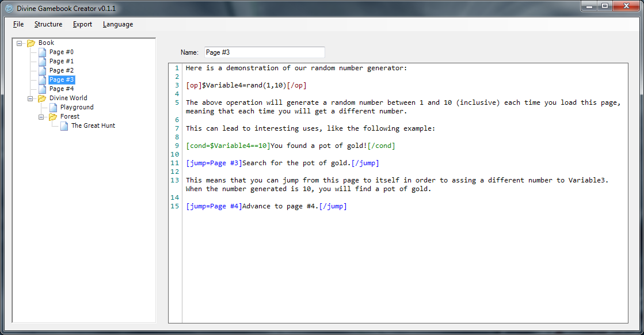Open the Structure menu
The width and height of the screenshot is (644, 335).
tap(48, 24)
